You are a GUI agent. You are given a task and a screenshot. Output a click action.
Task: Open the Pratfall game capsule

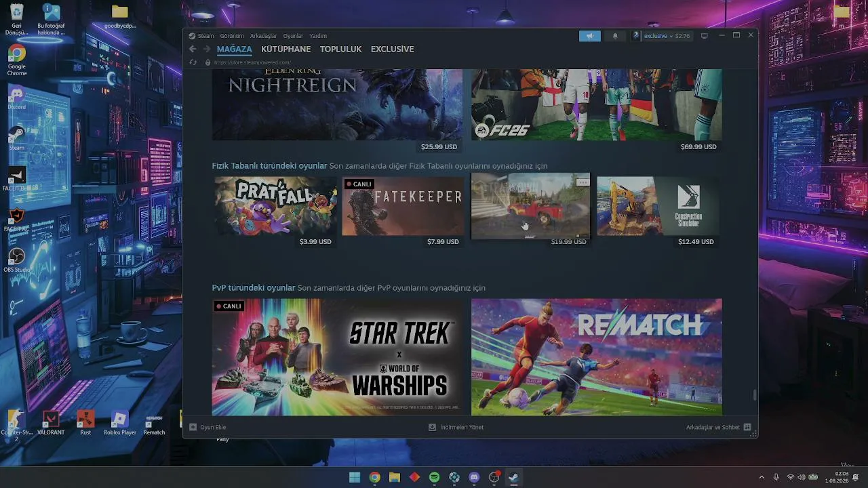276,207
